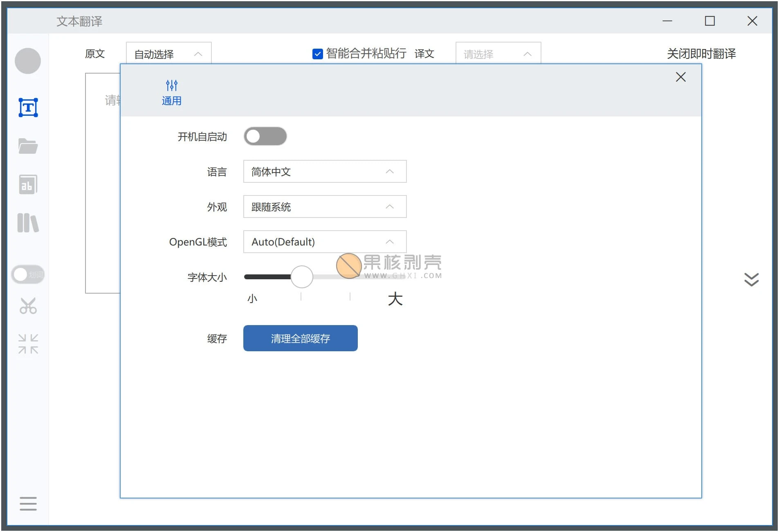
Task: Click the 清理全部缓存 button
Action: pos(300,338)
